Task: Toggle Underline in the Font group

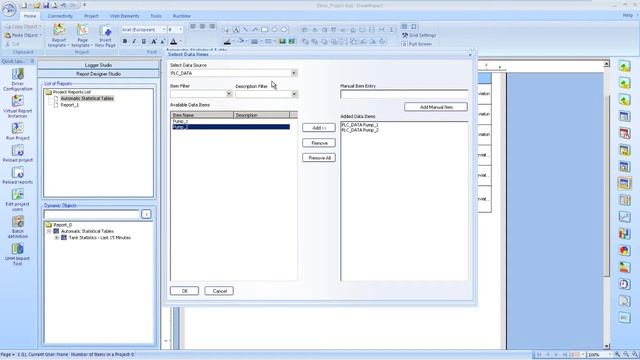Action: 144,41
